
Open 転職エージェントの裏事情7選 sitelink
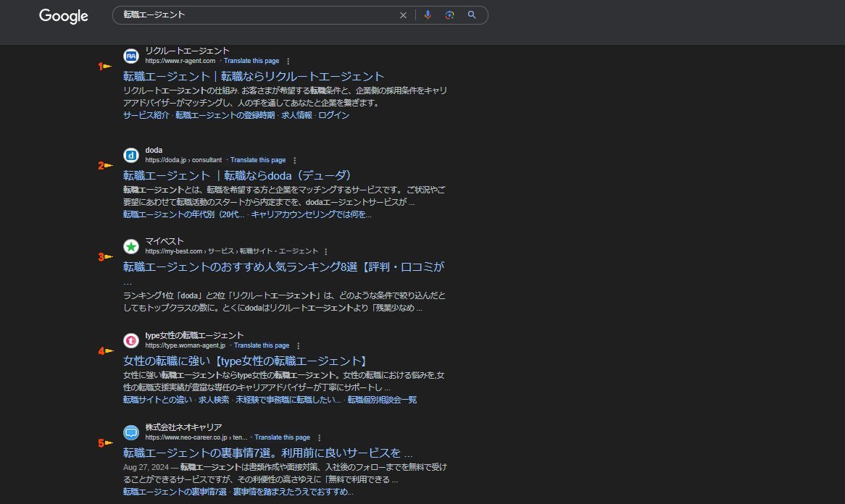[x=175, y=492]
